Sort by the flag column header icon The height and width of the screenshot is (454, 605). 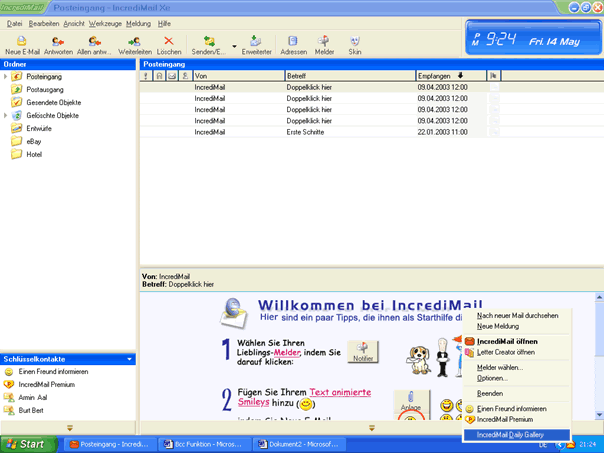(493, 76)
